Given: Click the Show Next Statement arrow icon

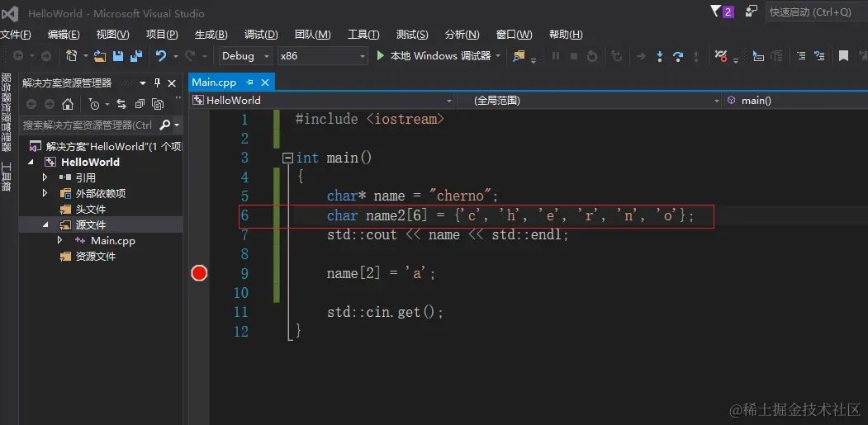Looking at the screenshot, I should click(x=641, y=56).
